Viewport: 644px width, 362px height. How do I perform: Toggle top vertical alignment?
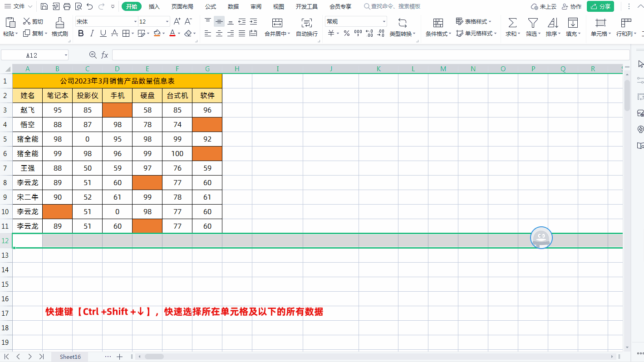(x=208, y=21)
